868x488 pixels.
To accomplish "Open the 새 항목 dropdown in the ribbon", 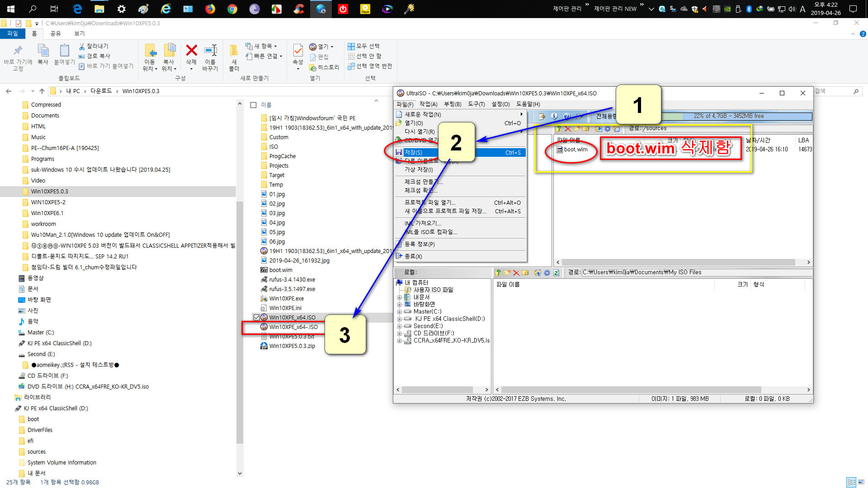I will click(x=261, y=46).
